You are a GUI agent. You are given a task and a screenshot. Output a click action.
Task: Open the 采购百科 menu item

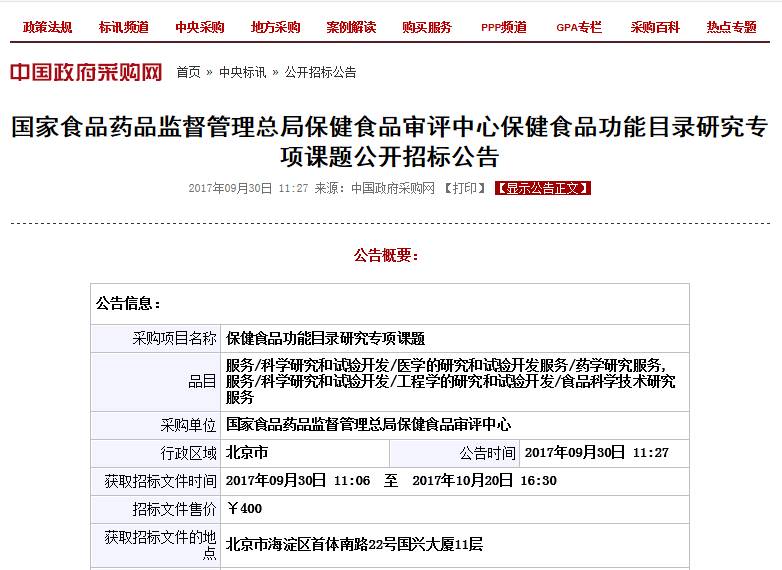[655, 27]
